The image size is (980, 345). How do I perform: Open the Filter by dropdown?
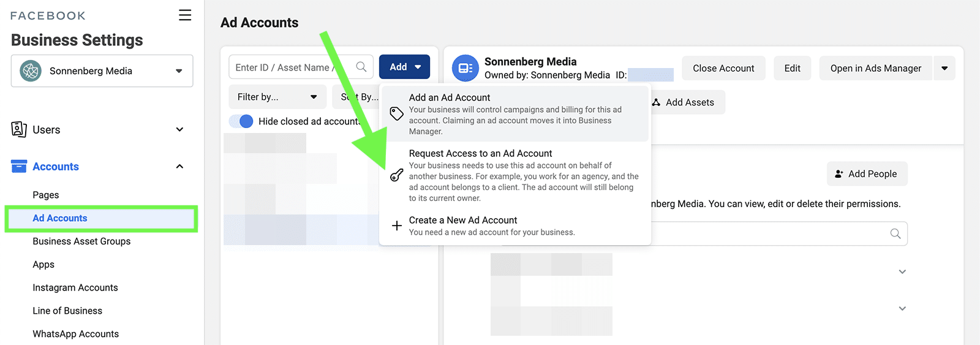click(x=277, y=97)
